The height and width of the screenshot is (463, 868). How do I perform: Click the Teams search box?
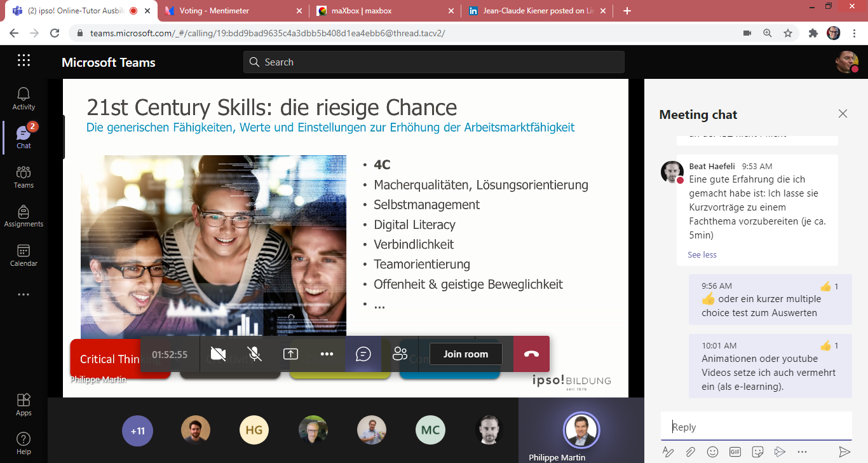[433, 62]
